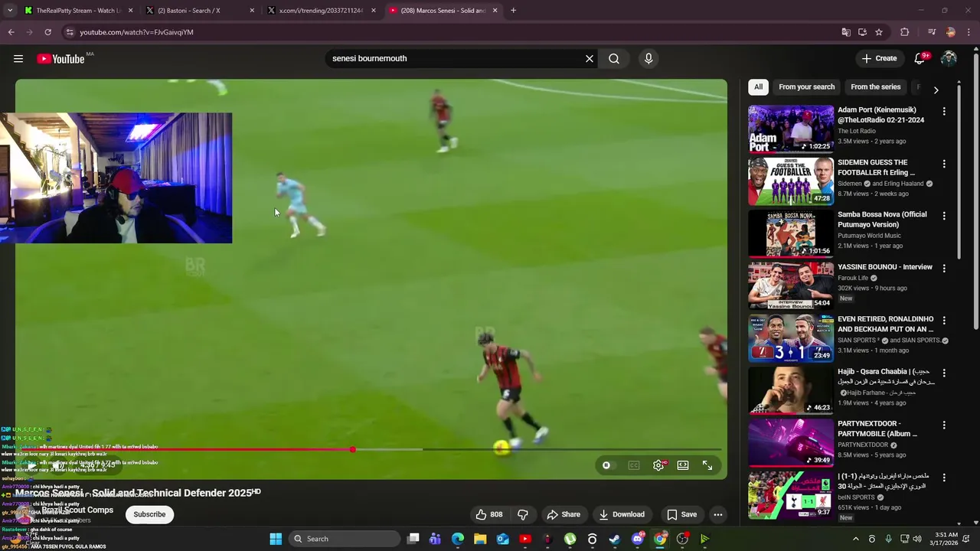Open Outlook from taskbar
The width and height of the screenshot is (980, 551).
pos(502,539)
